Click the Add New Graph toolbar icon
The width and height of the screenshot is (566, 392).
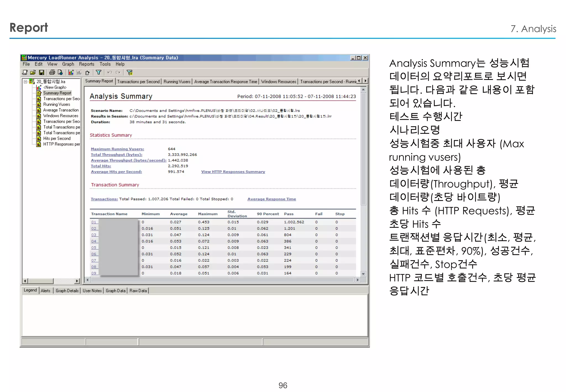tap(71, 72)
